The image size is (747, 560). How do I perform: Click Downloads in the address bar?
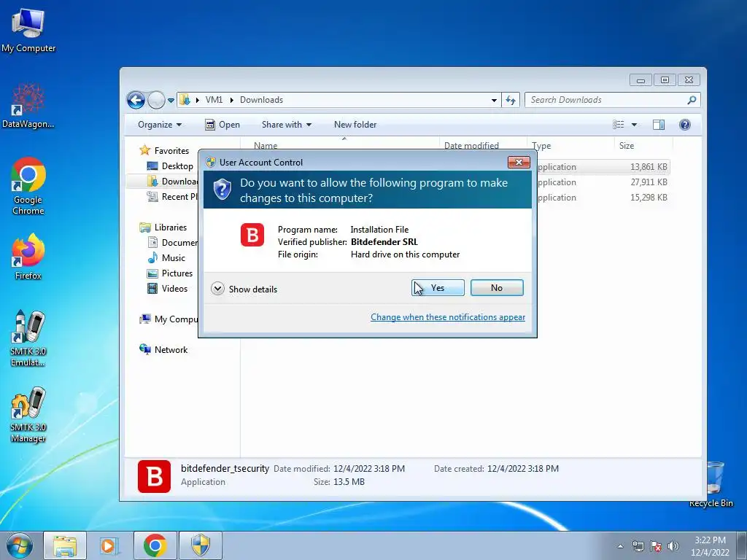click(x=262, y=99)
